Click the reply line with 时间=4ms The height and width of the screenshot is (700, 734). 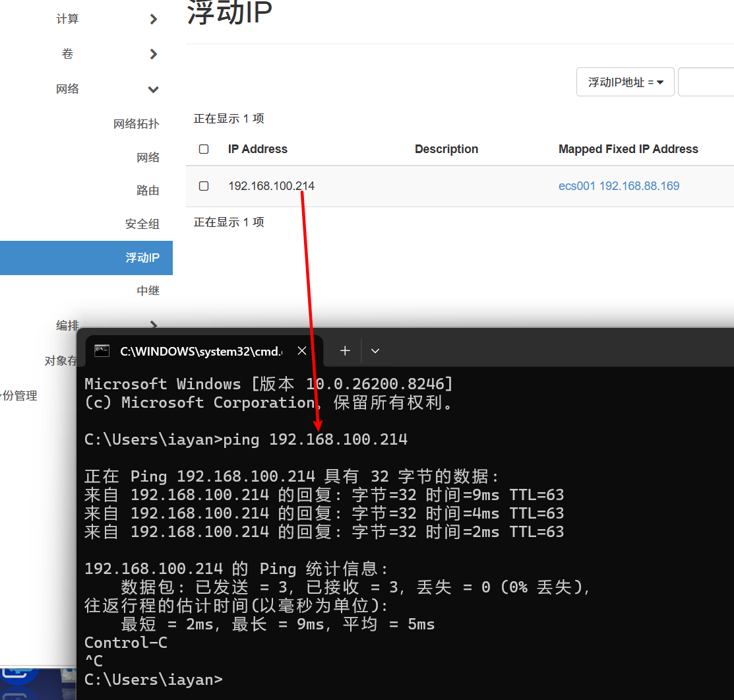[324, 513]
